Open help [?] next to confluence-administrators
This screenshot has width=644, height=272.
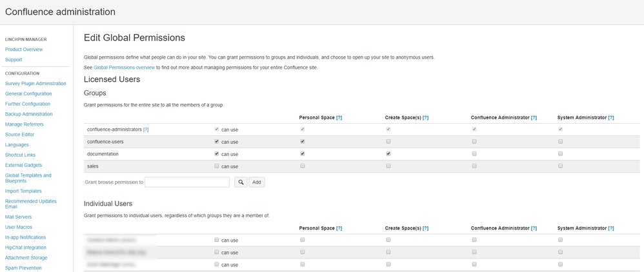[145, 130]
